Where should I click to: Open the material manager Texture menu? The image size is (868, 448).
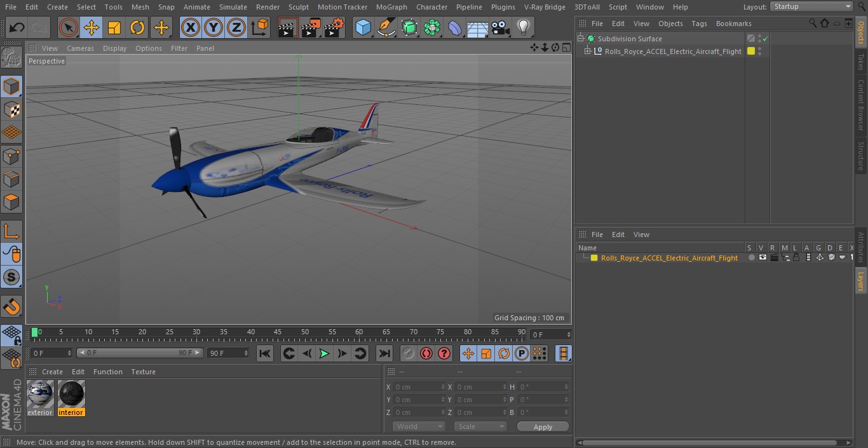143,372
